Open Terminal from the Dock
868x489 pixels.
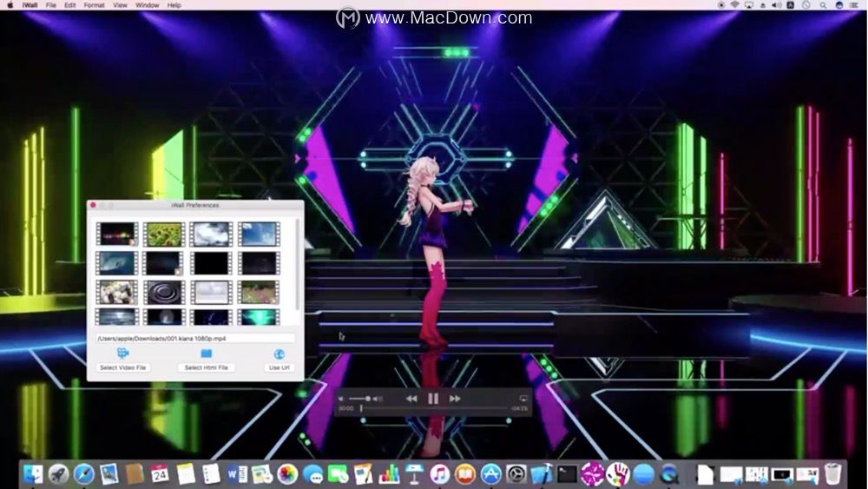pos(567,474)
